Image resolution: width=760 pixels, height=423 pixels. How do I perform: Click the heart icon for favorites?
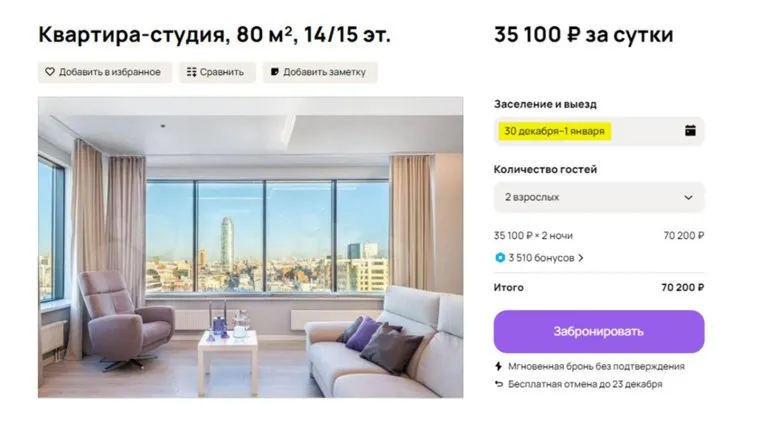pos(49,72)
